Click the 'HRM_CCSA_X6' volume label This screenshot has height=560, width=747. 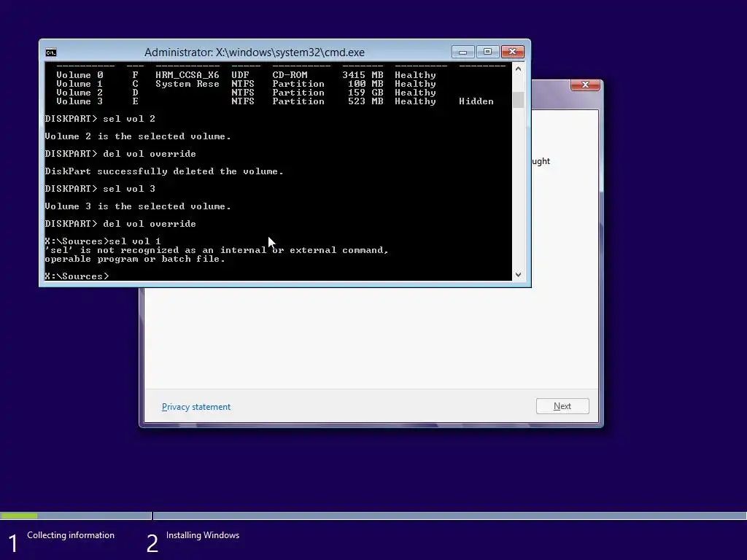(187, 75)
